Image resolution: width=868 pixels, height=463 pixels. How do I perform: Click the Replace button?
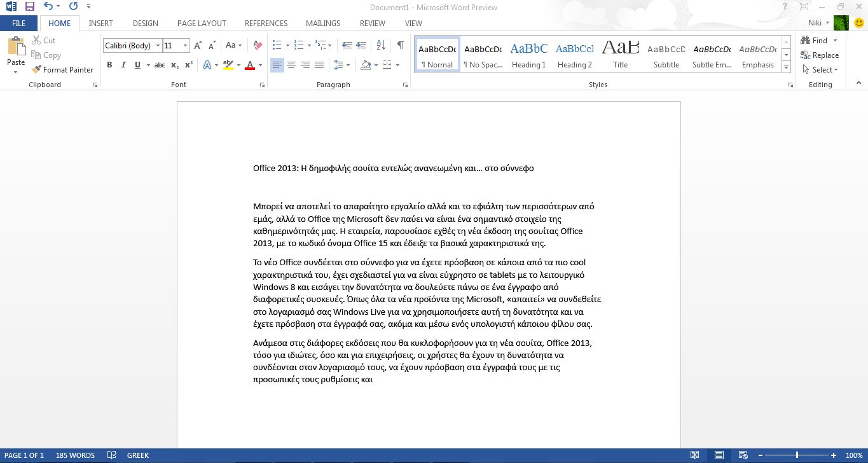click(x=820, y=55)
